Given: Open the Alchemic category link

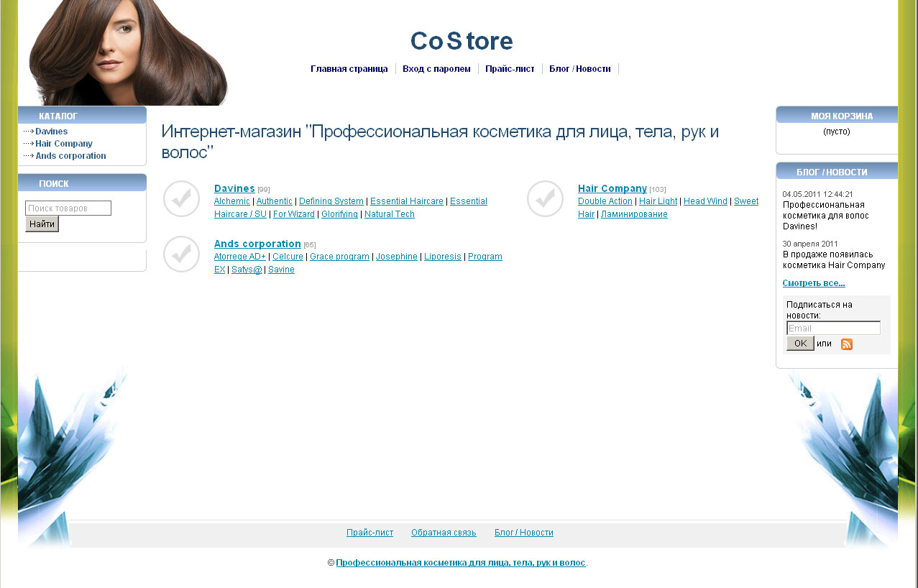Looking at the screenshot, I should coord(231,201).
